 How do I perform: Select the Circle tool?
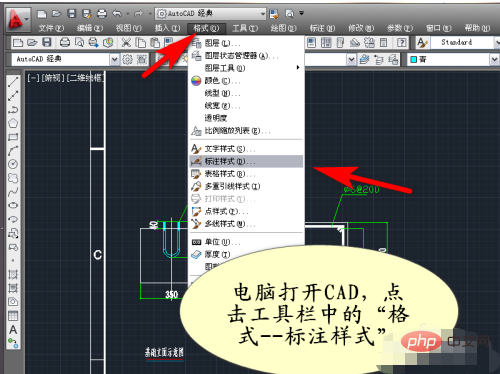tap(13, 164)
